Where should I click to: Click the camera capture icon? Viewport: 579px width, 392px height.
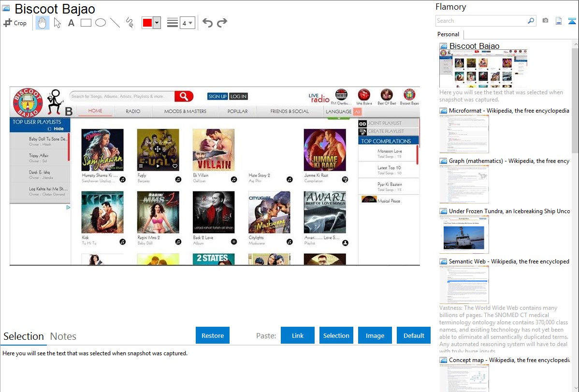(545, 20)
